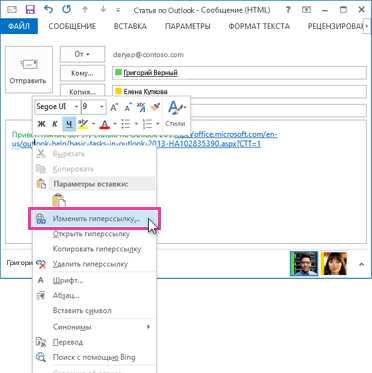Toggle bold Ж formatting
372x373 pixels.
pyautogui.click(x=41, y=124)
